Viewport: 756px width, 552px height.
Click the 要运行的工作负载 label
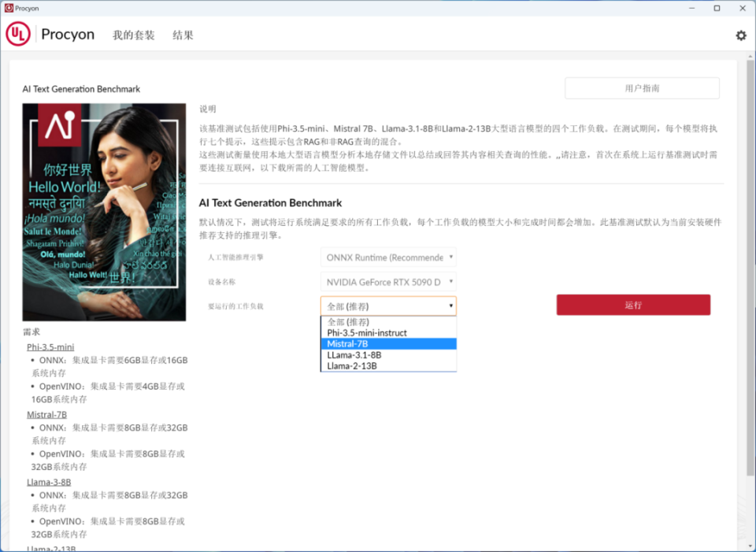[x=235, y=306]
